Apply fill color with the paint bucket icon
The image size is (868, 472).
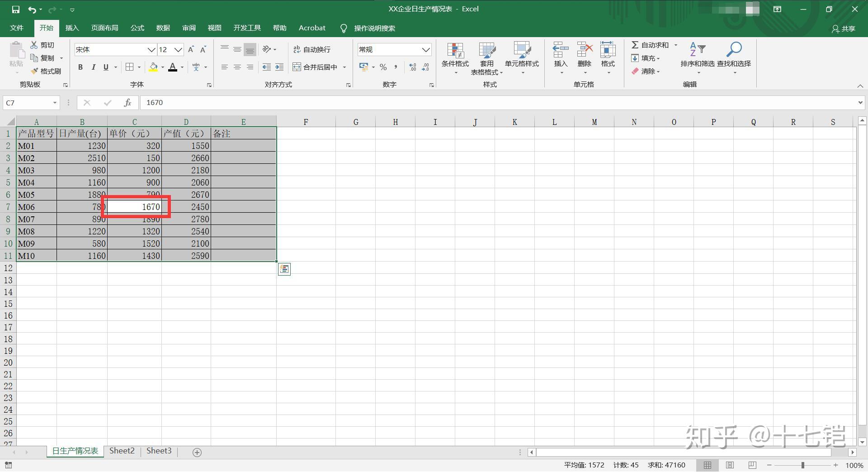pyautogui.click(x=154, y=67)
